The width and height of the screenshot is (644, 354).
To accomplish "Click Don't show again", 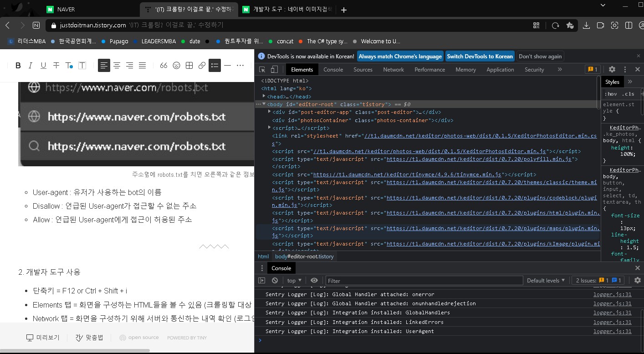I will 540,56.
